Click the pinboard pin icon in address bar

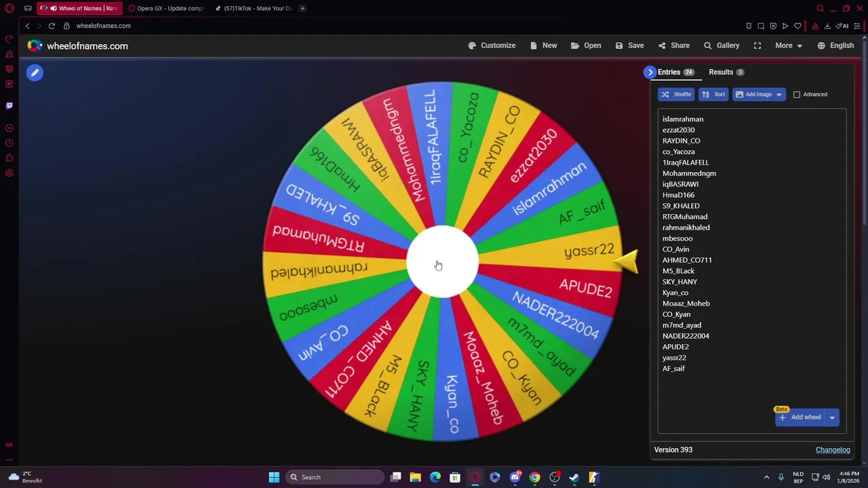(749, 26)
